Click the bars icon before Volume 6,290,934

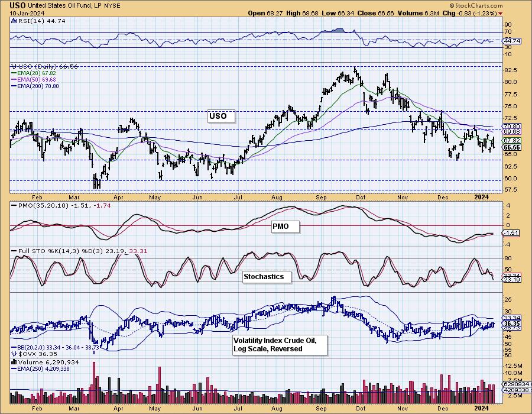[14, 363]
